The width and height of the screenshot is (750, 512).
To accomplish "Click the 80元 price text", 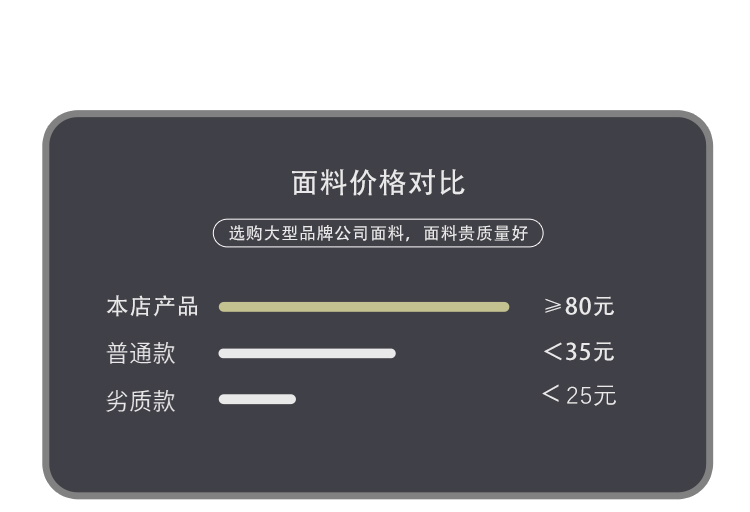I will (x=590, y=306).
